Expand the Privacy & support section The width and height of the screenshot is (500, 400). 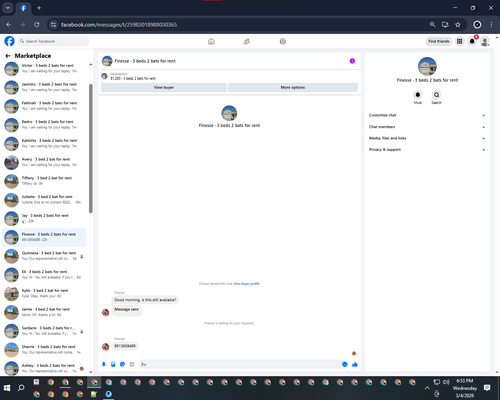[x=427, y=150]
